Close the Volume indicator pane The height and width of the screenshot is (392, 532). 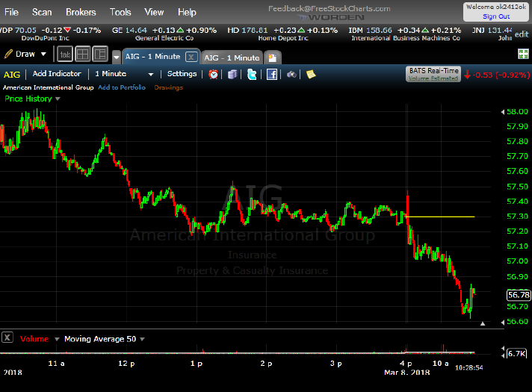pyautogui.click(x=7, y=337)
